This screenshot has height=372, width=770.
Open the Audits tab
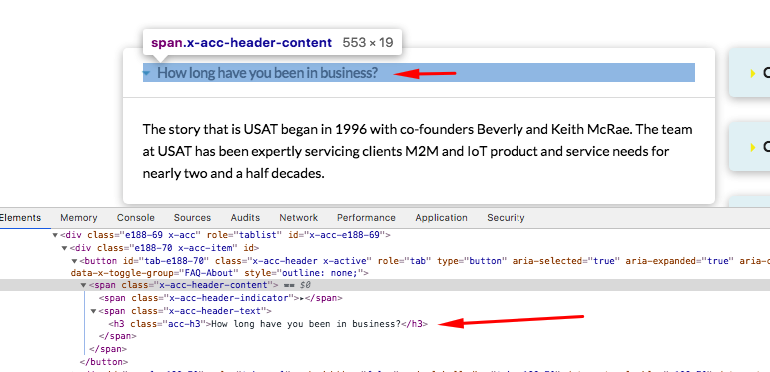tap(245, 217)
